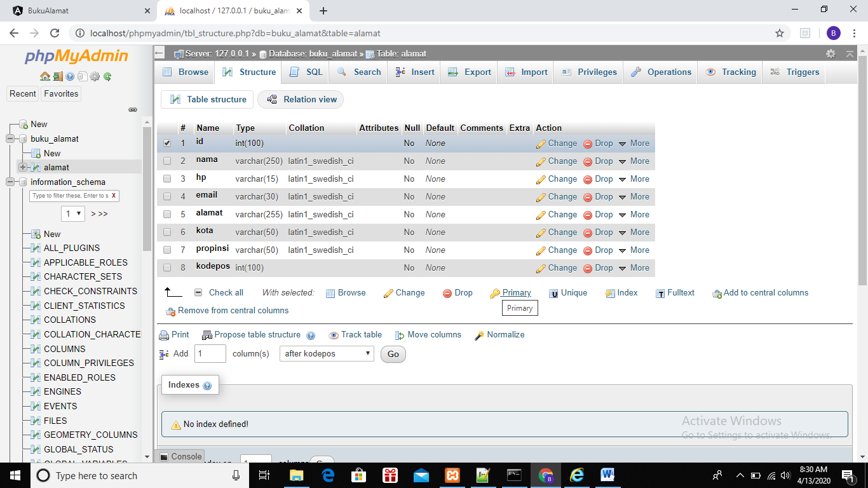Expand the alamat table node in tree

(x=23, y=167)
